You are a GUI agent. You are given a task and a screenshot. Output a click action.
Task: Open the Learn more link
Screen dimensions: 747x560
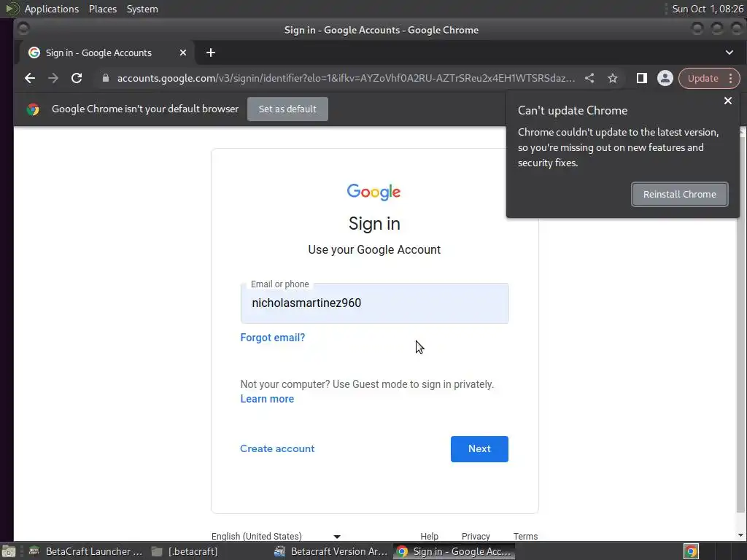[267, 399]
